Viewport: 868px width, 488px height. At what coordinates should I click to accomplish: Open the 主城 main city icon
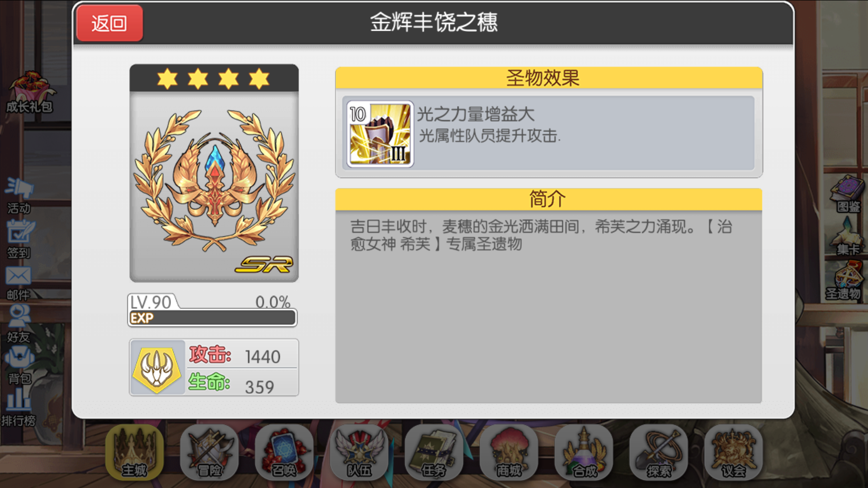tap(134, 452)
